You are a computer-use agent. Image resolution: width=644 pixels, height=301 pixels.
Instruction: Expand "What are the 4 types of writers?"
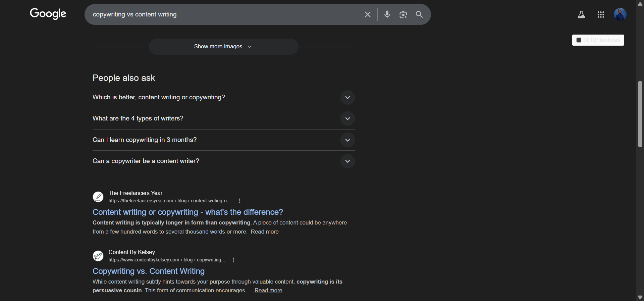(224, 118)
